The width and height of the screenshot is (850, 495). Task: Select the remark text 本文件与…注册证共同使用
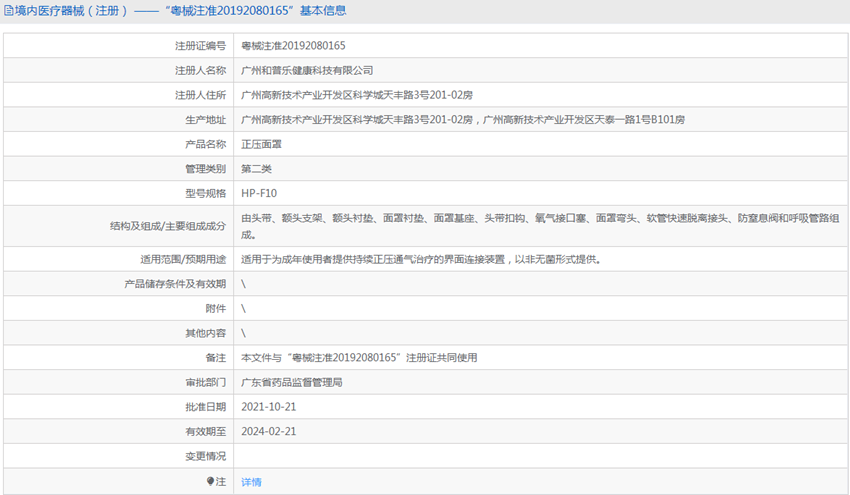[x=359, y=358]
